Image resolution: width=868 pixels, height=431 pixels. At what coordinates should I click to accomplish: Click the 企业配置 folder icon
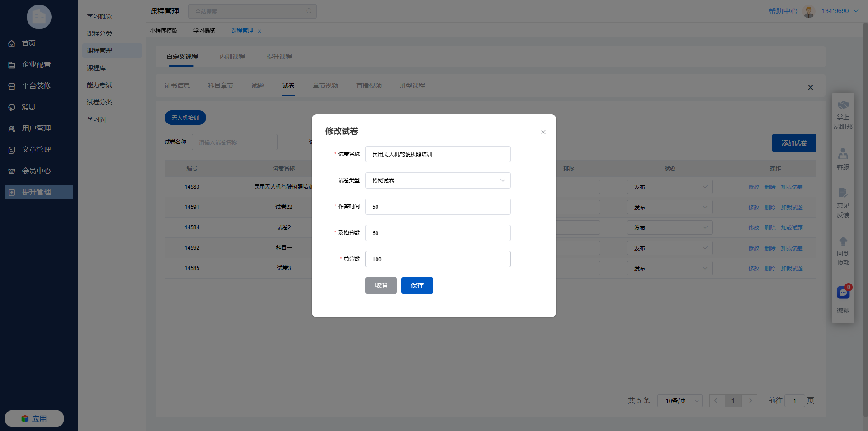click(x=12, y=65)
